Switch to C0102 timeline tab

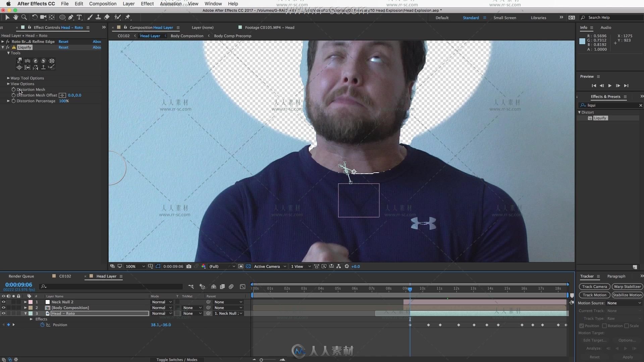pos(65,276)
